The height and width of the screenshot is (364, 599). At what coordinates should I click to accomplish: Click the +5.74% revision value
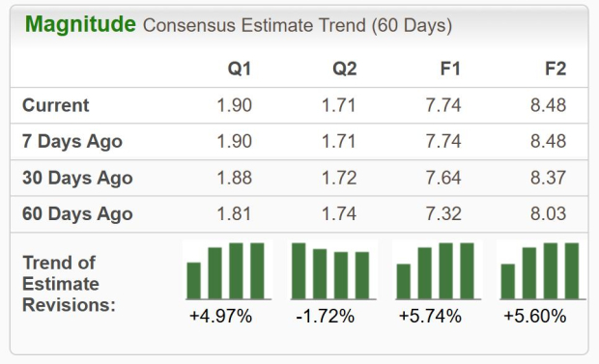[430, 317]
